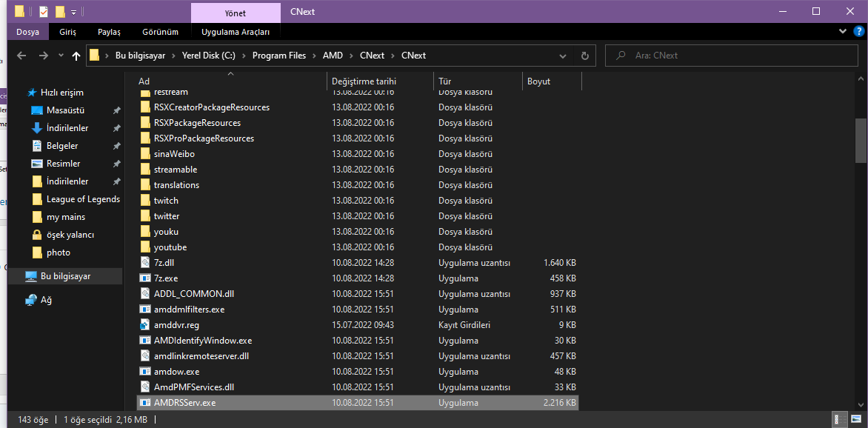This screenshot has height=428, width=868.
Task: Select the twitter folder row
Action: coord(357,215)
